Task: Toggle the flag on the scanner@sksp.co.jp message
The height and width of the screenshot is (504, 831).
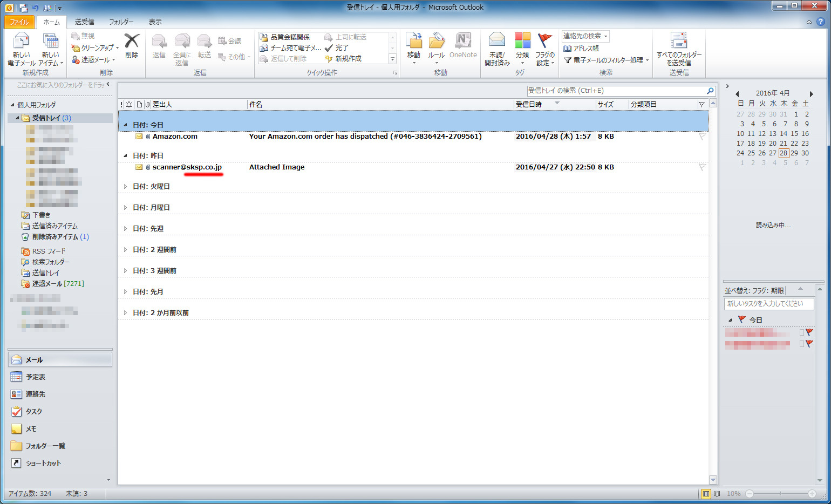Action: coord(702,167)
